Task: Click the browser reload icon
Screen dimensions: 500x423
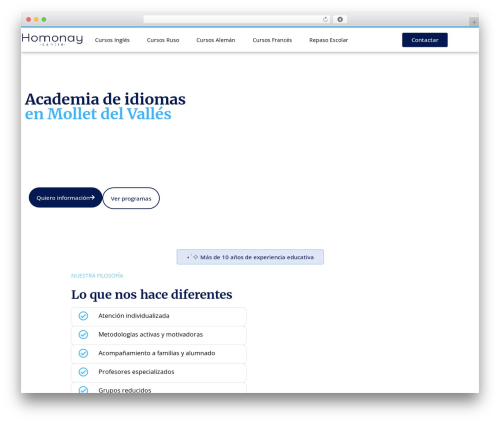Action: [x=325, y=19]
